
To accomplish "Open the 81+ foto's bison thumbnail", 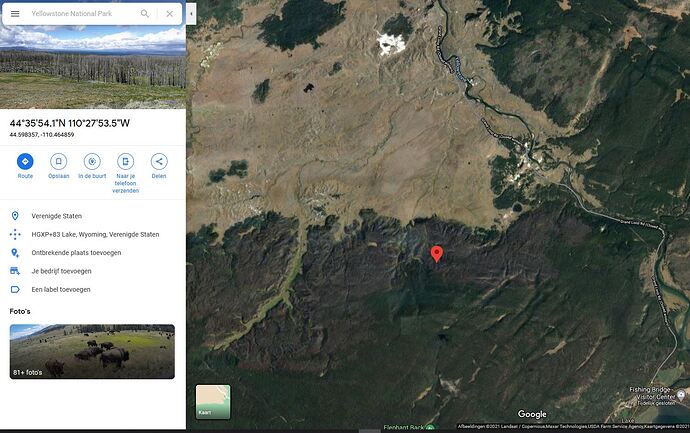I will point(92,351).
